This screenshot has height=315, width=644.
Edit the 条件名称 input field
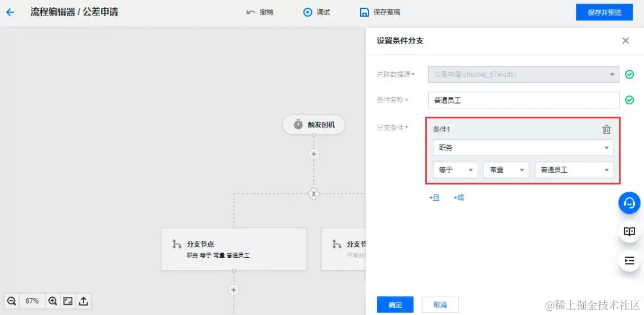click(524, 100)
